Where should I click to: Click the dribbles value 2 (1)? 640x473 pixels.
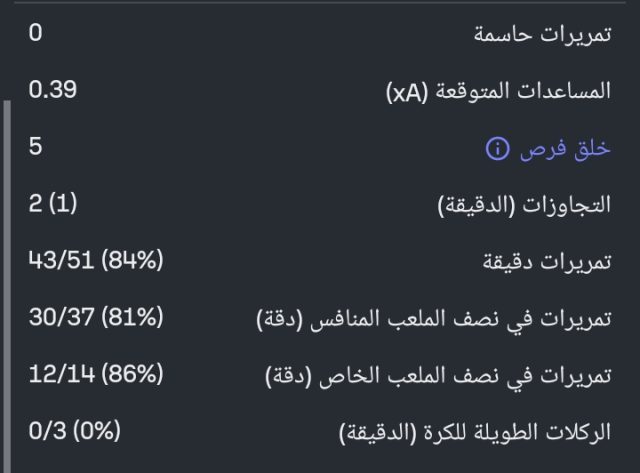point(53,204)
